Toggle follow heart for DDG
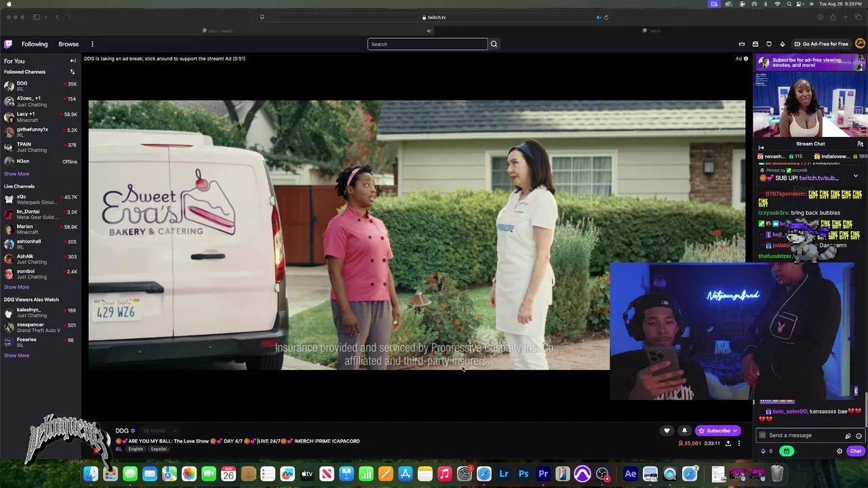This screenshot has height=488, width=868. click(667, 430)
